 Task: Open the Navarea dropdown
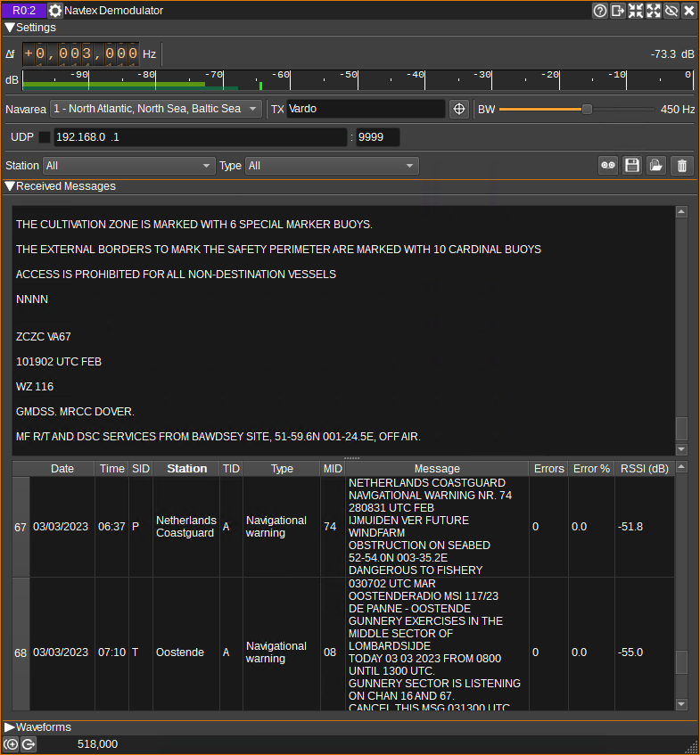tap(156, 109)
